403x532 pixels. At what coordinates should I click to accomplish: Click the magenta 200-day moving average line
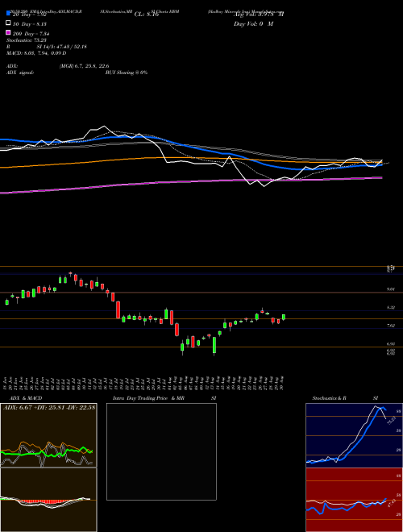pos(190,182)
